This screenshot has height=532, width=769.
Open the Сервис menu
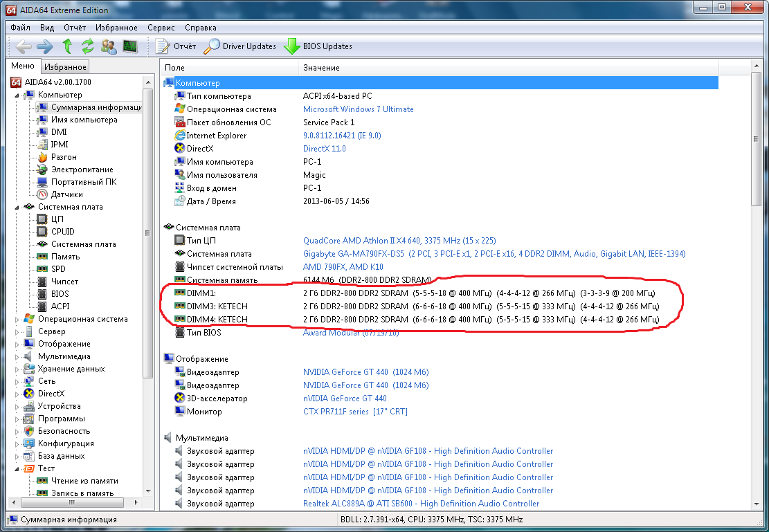(161, 28)
